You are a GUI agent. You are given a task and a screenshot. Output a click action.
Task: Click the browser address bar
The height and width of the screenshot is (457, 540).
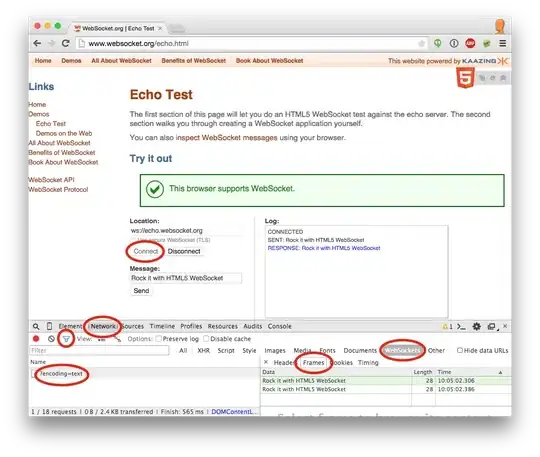(x=251, y=43)
